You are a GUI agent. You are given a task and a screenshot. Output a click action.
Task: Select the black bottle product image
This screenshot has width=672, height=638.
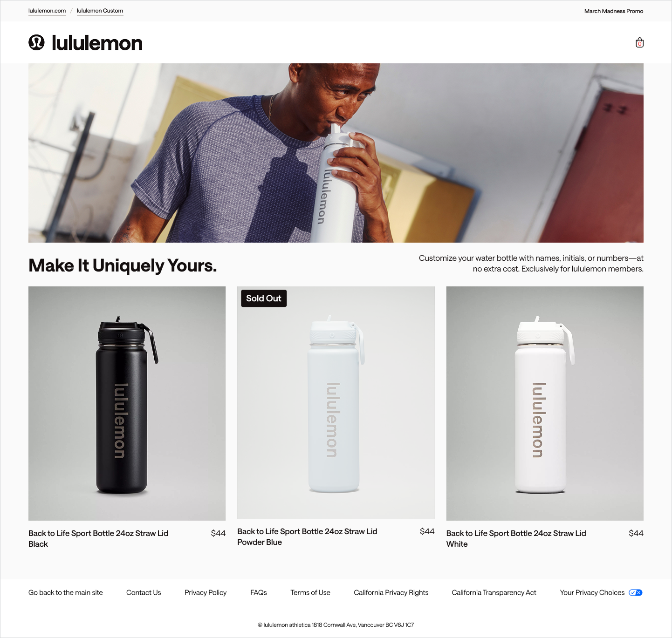[x=127, y=403]
